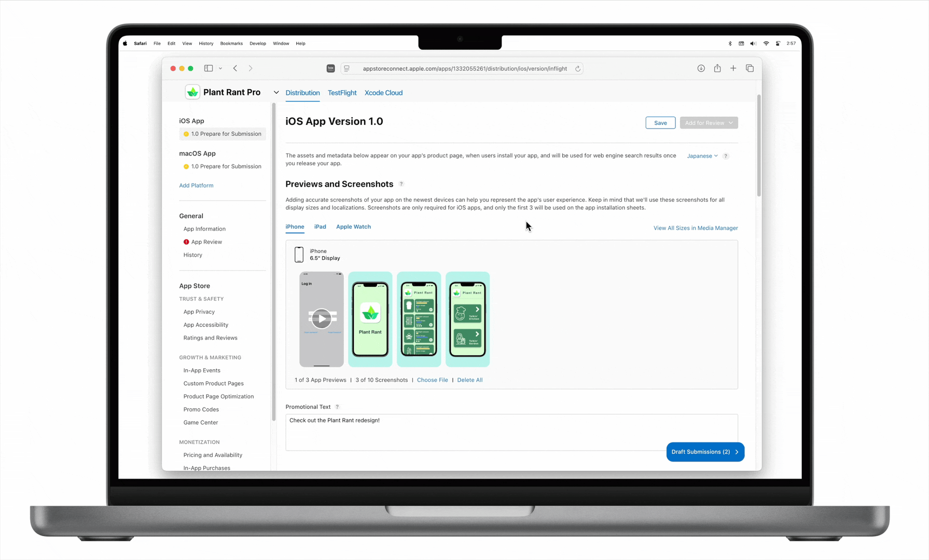Click the Safari address bar URL
This screenshot has height=560, width=929.
(465, 68)
